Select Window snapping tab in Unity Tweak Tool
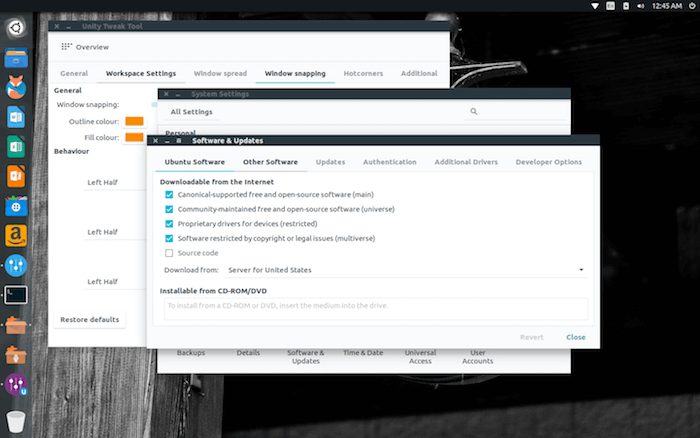 295,74
